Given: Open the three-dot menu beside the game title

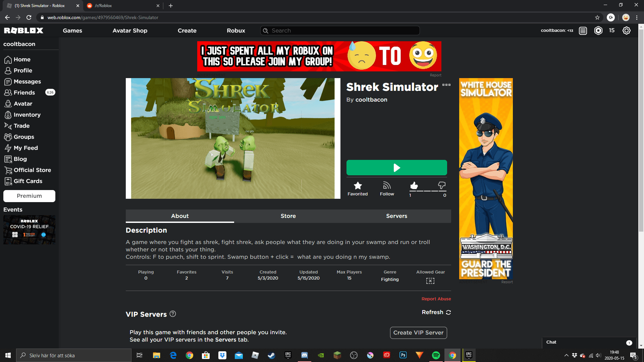Looking at the screenshot, I should coord(446,85).
